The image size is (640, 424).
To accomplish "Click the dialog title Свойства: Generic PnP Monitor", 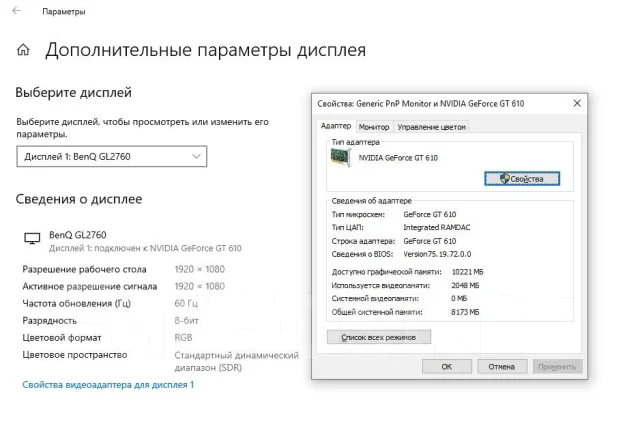I will [421, 104].
